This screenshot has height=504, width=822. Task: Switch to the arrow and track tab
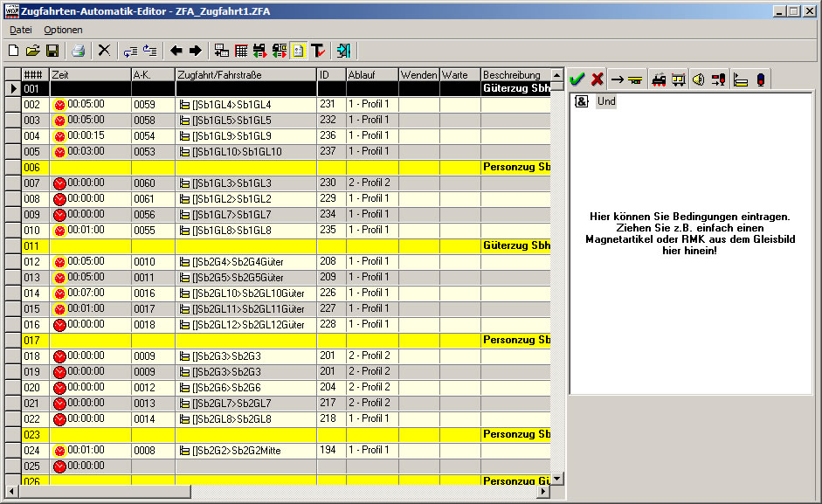coord(626,79)
